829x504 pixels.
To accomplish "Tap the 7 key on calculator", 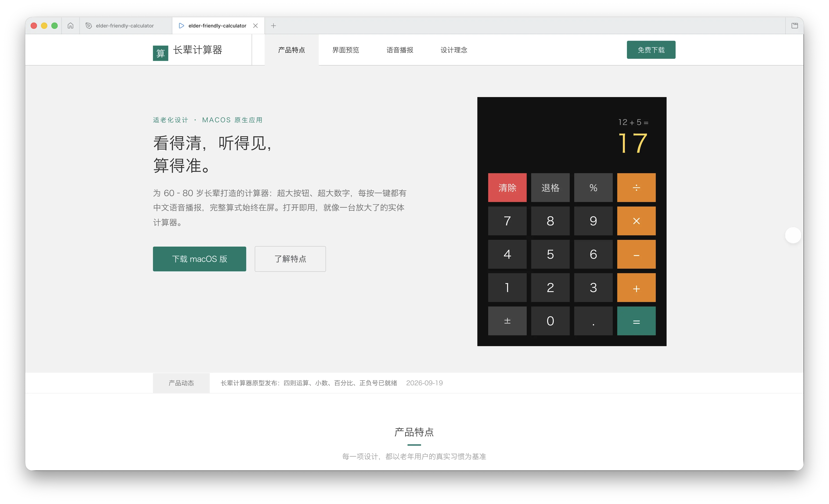I will point(507,221).
